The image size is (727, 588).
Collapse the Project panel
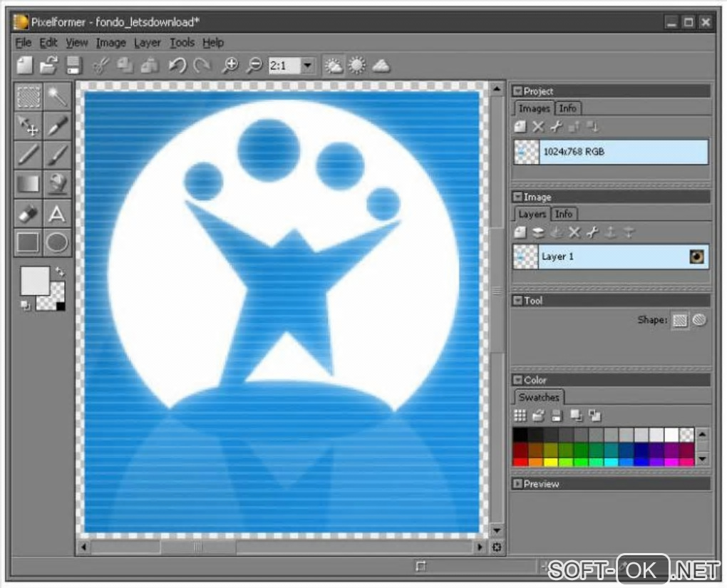click(517, 91)
